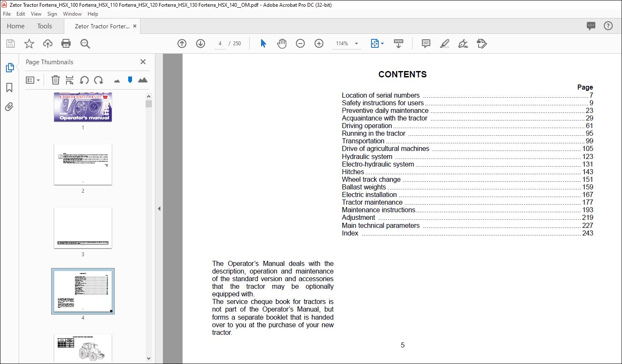622x364 pixels.
Task: Open the File menu
Action: point(7,14)
